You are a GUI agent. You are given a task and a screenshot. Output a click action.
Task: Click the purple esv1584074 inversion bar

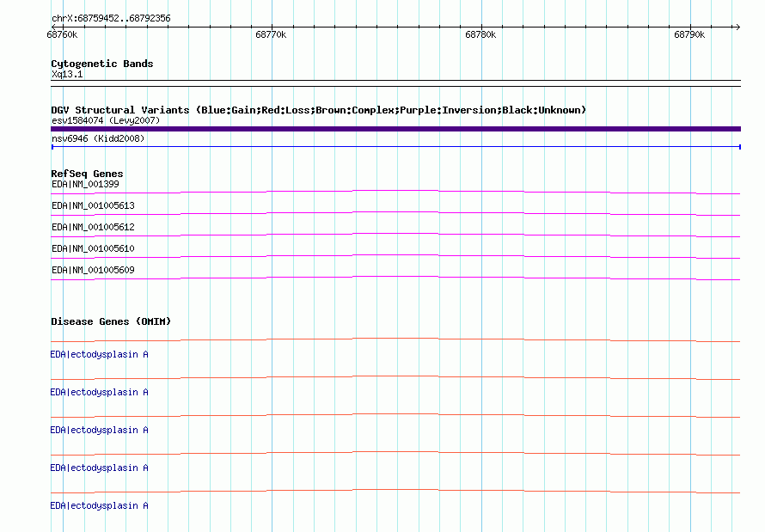395,129
